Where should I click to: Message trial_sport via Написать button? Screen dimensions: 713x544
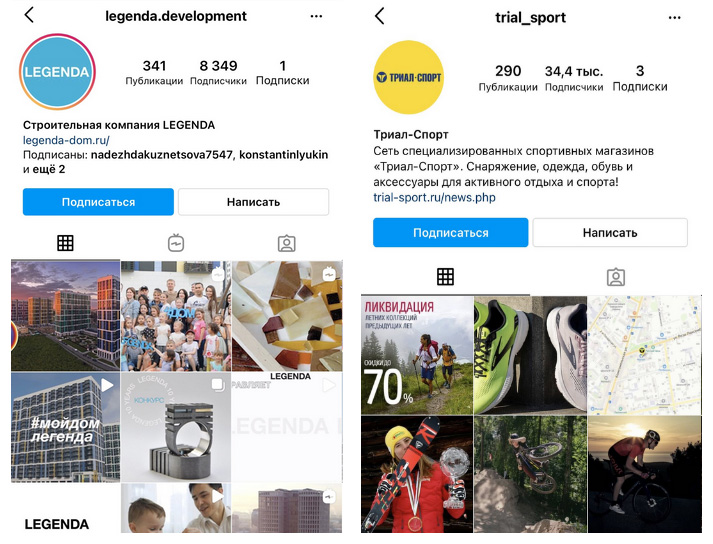[610, 232]
